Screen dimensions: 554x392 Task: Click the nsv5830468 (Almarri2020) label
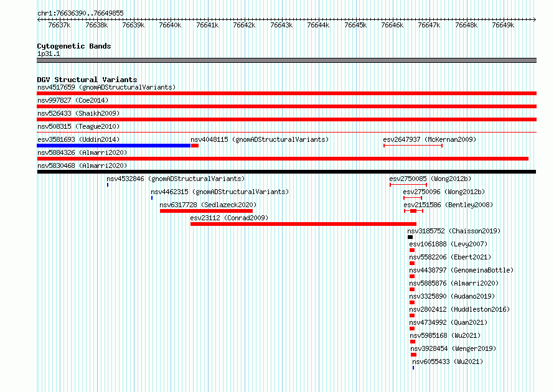pyautogui.click(x=82, y=166)
